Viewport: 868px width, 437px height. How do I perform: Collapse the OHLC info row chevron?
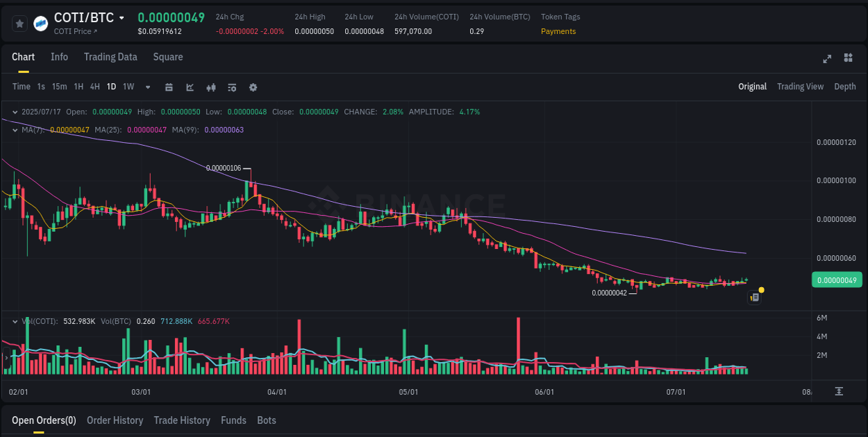[15, 112]
